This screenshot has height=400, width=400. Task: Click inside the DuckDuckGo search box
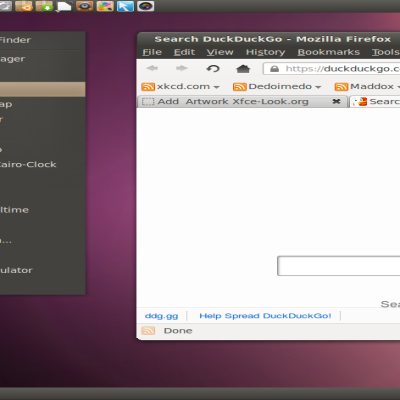[x=339, y=266]
